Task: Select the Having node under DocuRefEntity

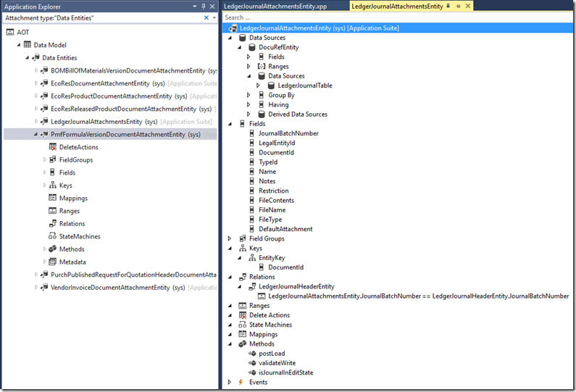Action: click(278, 104)
